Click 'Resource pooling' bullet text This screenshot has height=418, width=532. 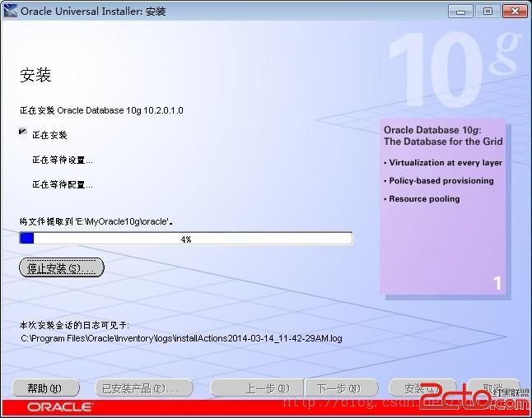pos(424,198)
